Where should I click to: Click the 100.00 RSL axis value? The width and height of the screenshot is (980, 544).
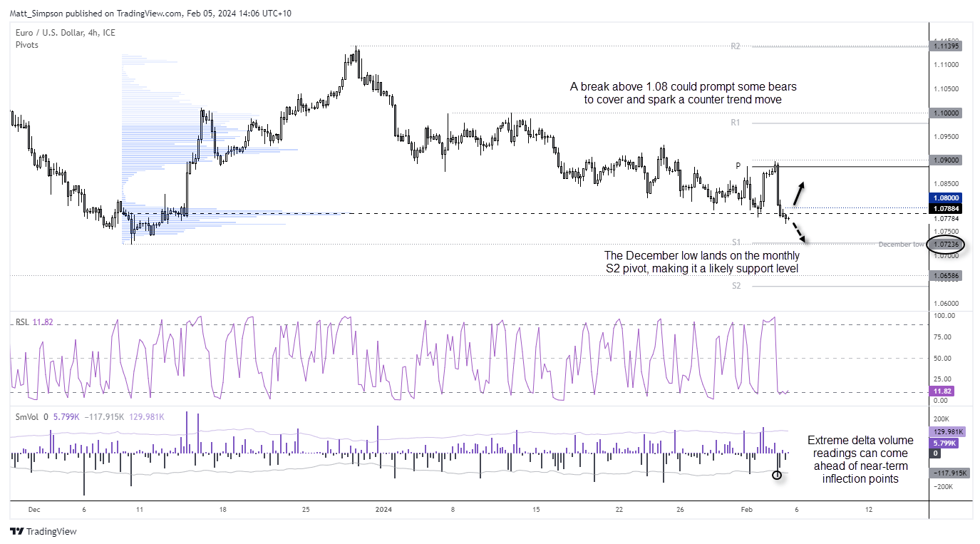click(x=946, y=315)
